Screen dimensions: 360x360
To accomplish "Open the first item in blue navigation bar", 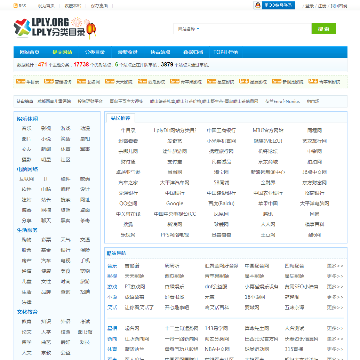I will [x=29, y=52].
